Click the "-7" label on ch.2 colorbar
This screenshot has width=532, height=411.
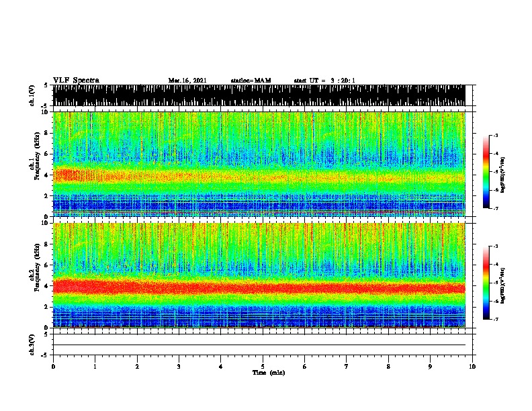[496, 319]
